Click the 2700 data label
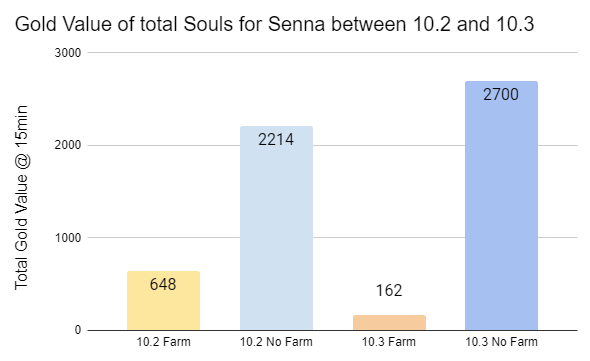Viewport: 590px width, 361px height. 501,94
